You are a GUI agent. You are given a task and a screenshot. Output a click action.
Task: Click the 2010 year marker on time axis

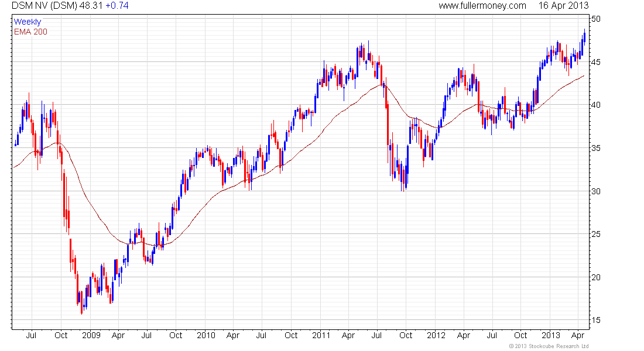click(205, 335)
